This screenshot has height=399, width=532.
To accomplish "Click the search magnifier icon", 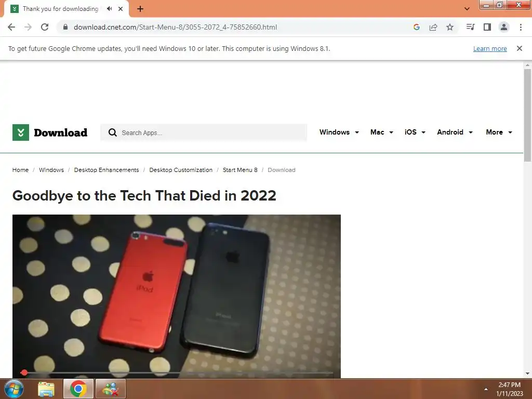I will pos(113,132).
